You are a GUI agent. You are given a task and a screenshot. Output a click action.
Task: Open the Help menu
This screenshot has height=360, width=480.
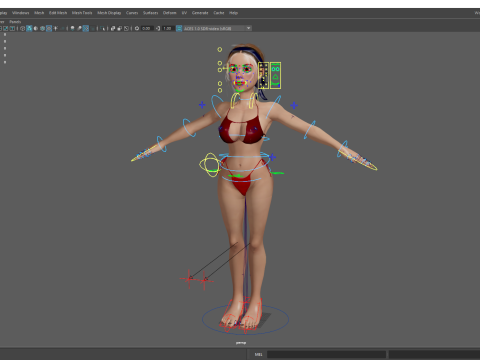click(233, 13)
